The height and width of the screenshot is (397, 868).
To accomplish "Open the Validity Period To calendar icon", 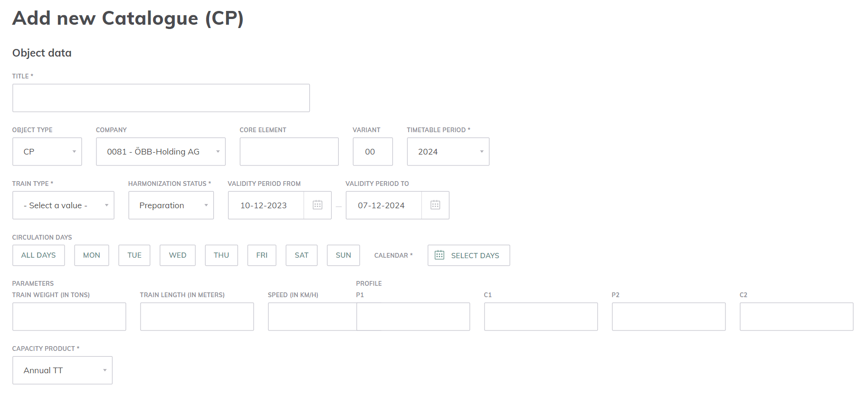I will pos(435,205).
